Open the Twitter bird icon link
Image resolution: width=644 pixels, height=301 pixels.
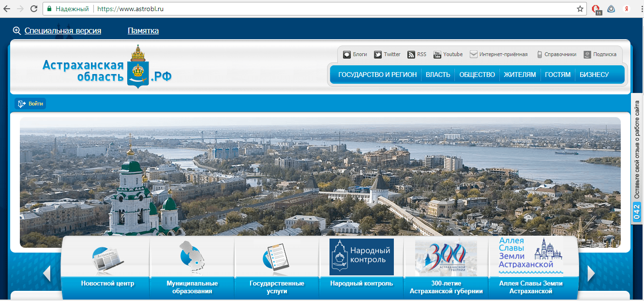point(378,55)
